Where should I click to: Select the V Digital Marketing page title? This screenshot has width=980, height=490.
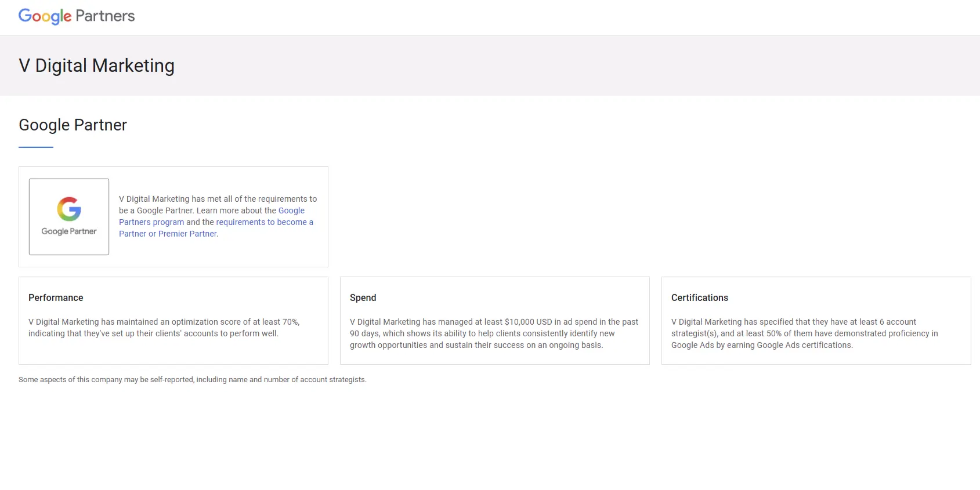[x=96, y=66]
